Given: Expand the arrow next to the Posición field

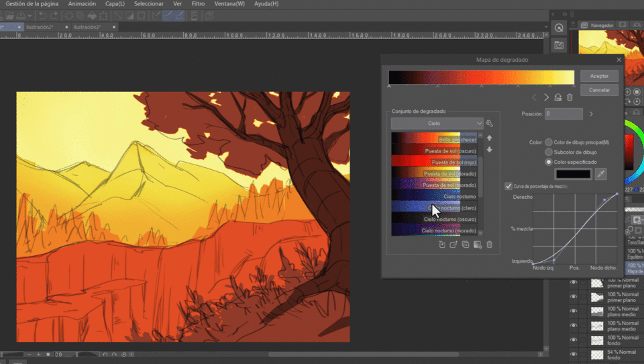Looking at the screenshot, I should click(591, 114).
